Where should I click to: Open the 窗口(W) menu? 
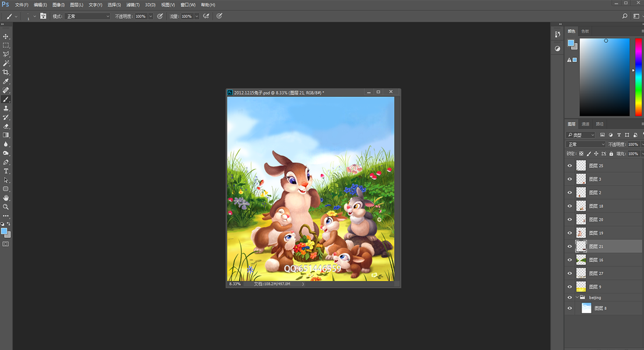[188, 5]
